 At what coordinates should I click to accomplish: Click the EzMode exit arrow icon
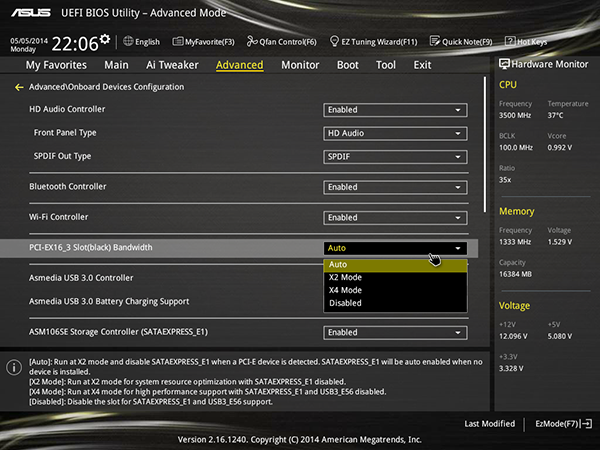587,424
